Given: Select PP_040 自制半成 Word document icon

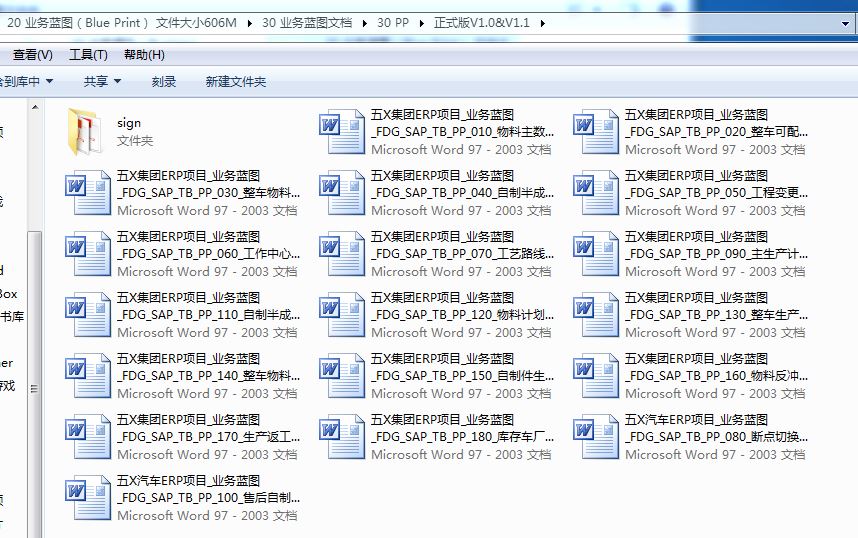Looking at the screenshot, I should coord(342,193).
